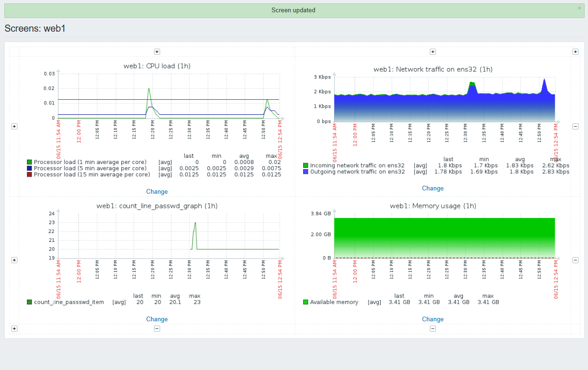Click the 0.0075 max value for 5 min load
Image resolution: width=588 pixels, height=370 pixels.
[272, 168]
